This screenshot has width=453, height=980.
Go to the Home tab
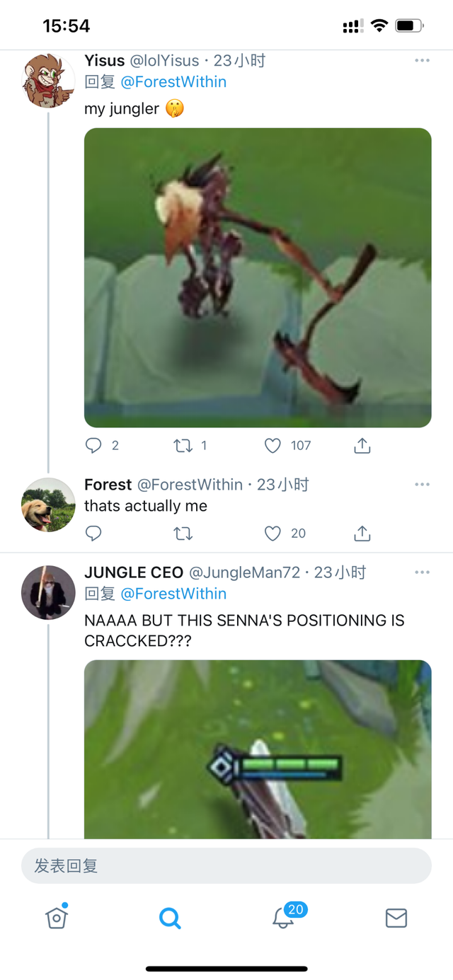[x=57, y=918]
